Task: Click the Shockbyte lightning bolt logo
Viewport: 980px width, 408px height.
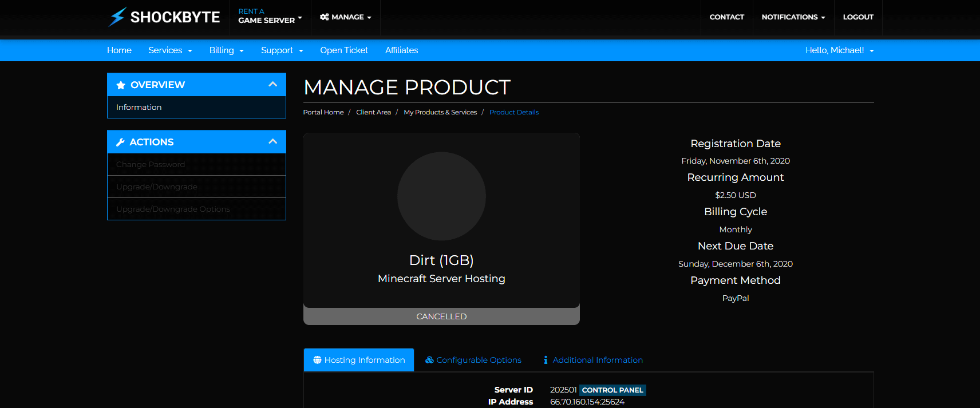Action: (x=117, y=17)
